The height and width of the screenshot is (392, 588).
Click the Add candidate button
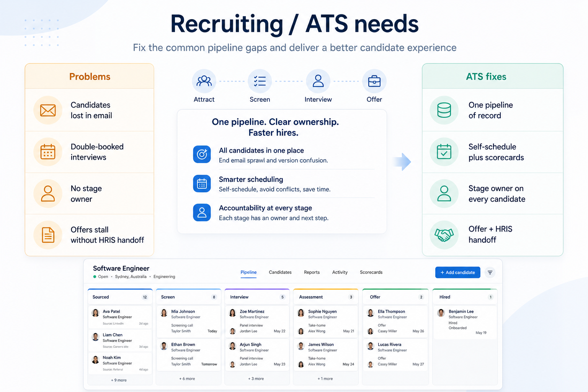point(458,273)
